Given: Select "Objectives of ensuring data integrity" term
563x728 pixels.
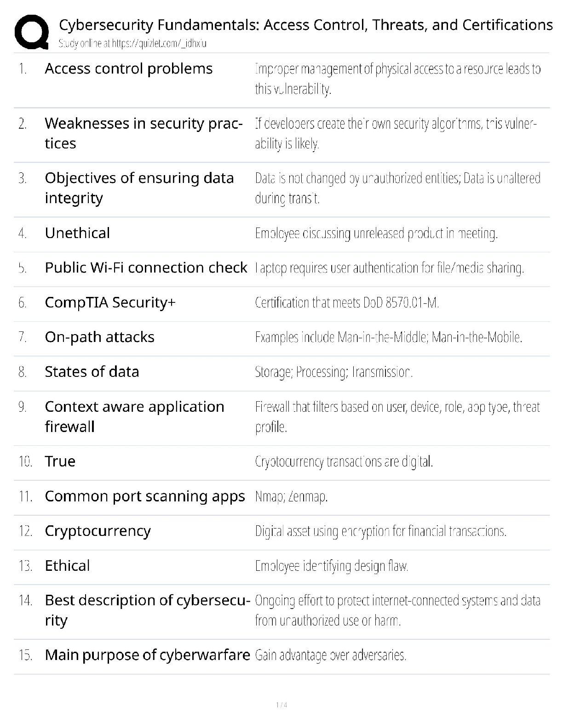Looking at the screenshot, I should [139, 188].
